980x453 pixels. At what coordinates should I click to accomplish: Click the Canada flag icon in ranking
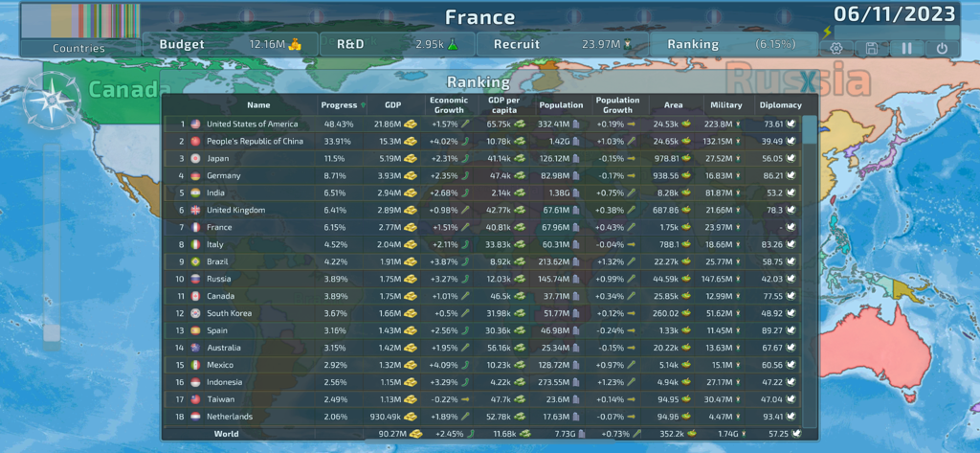click(x=195, y=297)
